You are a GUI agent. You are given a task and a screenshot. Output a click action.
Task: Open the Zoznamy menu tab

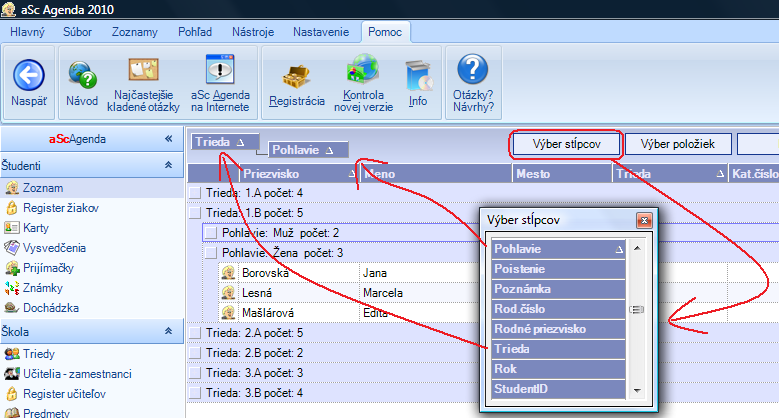(x=135, y=32)
